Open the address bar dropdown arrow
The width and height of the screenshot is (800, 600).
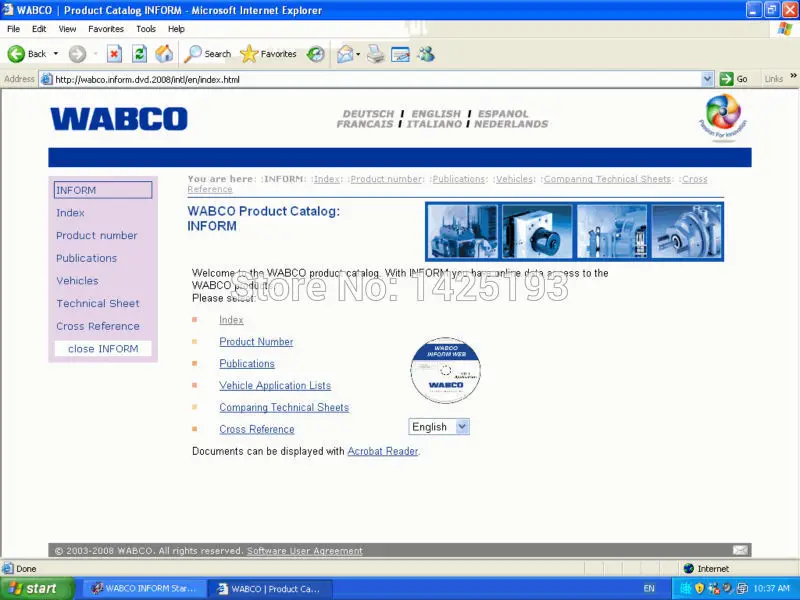pos(707,79)
